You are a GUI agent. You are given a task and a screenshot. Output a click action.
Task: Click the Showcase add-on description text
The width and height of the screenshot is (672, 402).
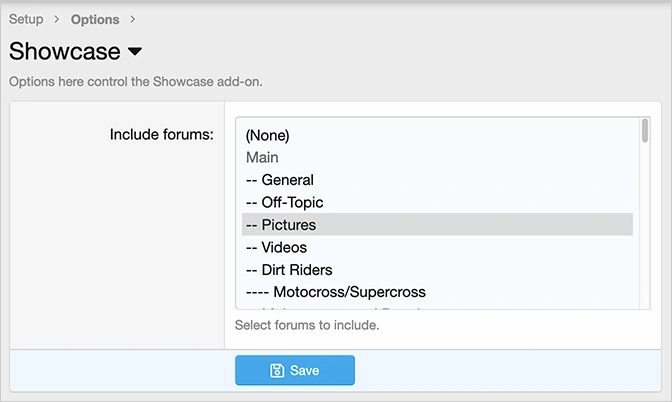pyautogui.click(x=135, y=81)
